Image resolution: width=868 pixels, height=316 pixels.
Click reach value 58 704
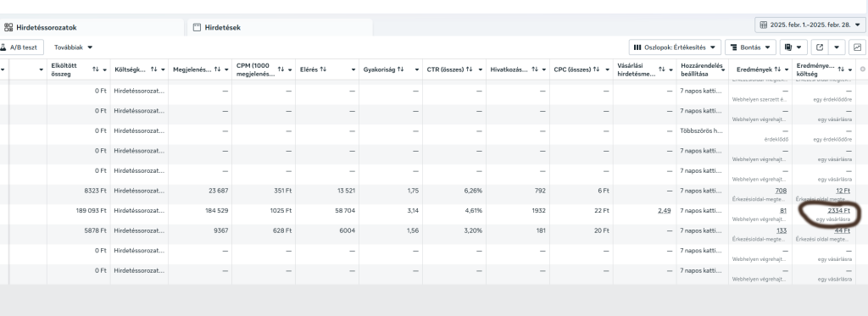345,210
